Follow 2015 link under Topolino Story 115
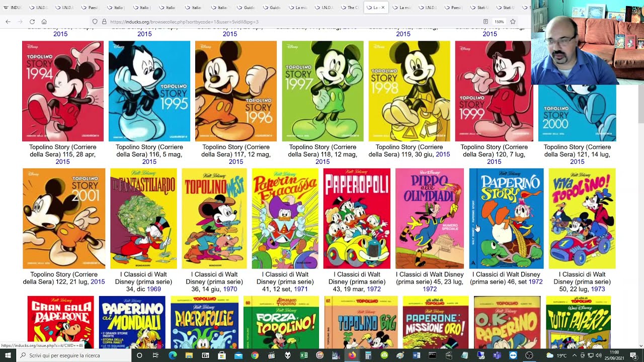This screenshot has height=362, width=644. (x=62, y=162)
